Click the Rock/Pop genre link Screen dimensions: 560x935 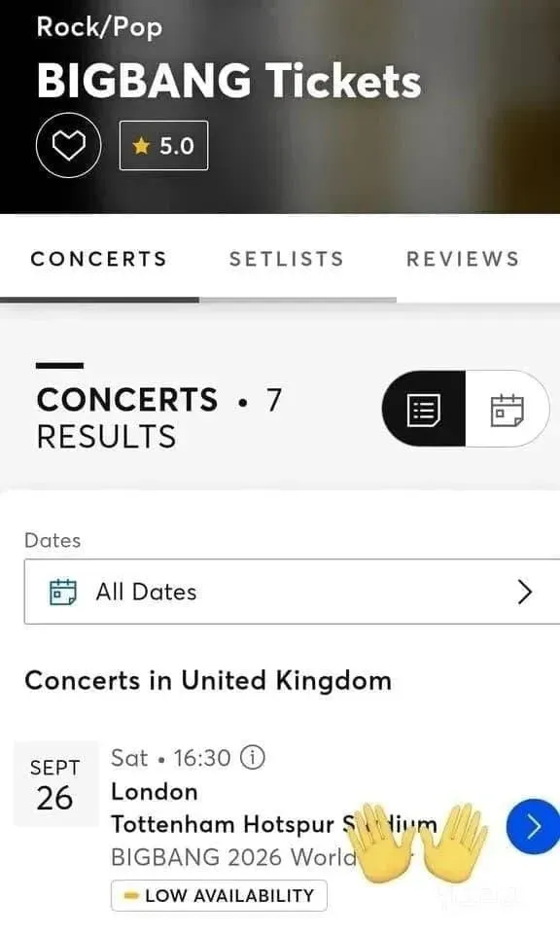pyautogui.click(x=99, y=27)
